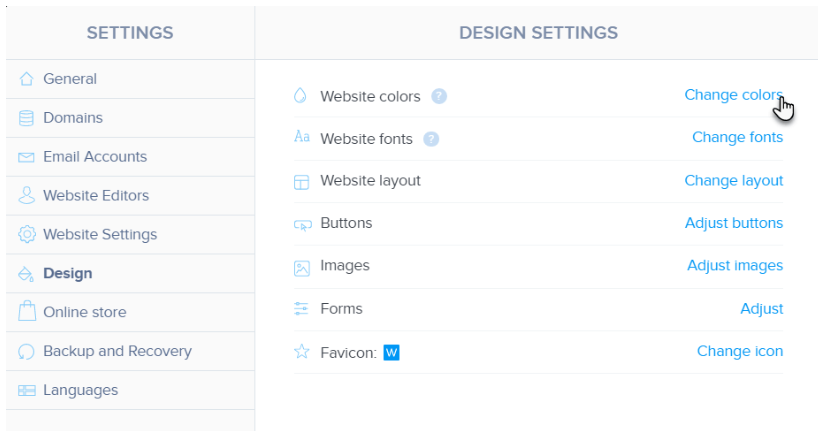Click the Buttons row label
The image size is (818, 431).
[x=346, y=223]
